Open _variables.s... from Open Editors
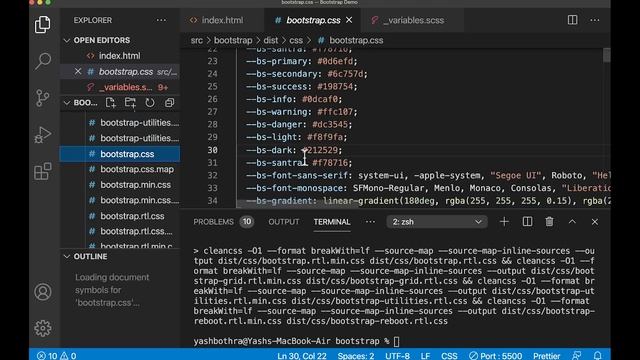The width and height of the screenshot is (640, 360). click(x=120, y=87)
